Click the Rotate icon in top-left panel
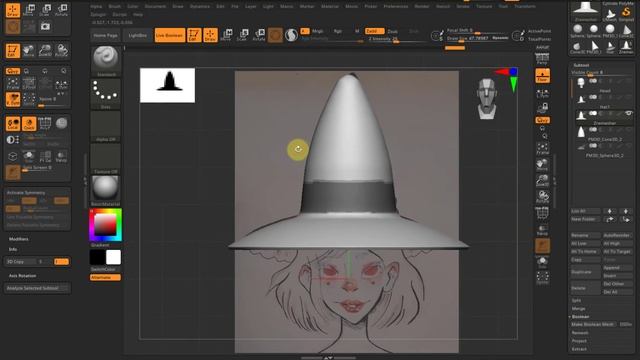The height and width of the screenshot is (360, 640). coord(62,10)
